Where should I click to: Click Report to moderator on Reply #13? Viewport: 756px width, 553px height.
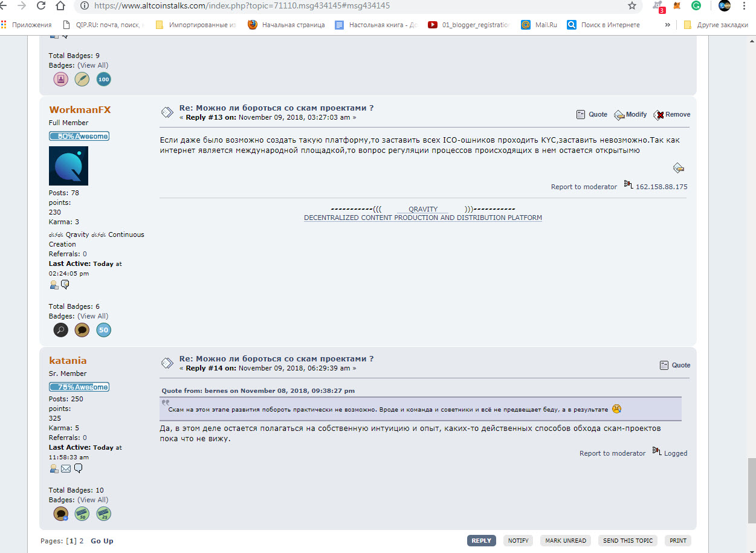(x=584, y=187)
